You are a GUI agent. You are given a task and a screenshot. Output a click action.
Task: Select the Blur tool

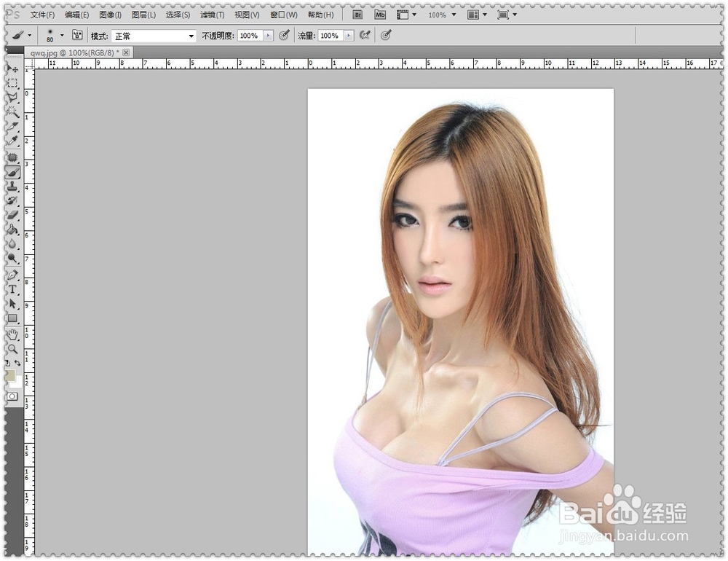click(x=12, y=244)
